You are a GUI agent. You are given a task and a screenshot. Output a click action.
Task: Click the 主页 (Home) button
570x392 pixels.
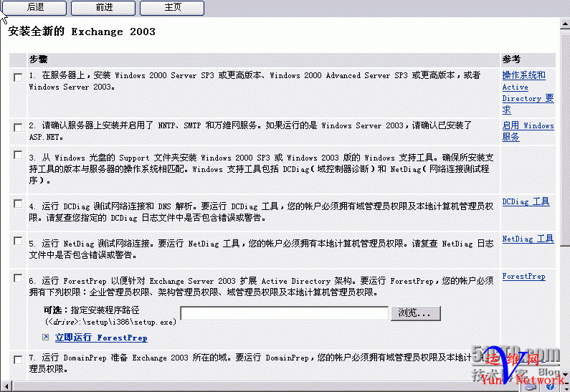pyautogui.click(x=172, y=8)
